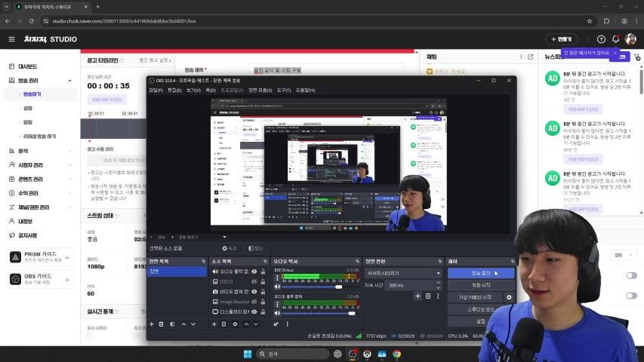Image resolution: width=644 pixels, height=362 pixels.
Task: Open the 채팅 panel three-dot menu
Action: (x=521, y=57)
